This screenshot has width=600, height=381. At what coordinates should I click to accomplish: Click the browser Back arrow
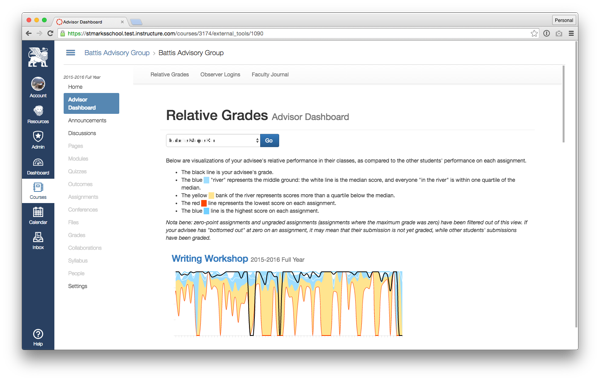point(29,33)
